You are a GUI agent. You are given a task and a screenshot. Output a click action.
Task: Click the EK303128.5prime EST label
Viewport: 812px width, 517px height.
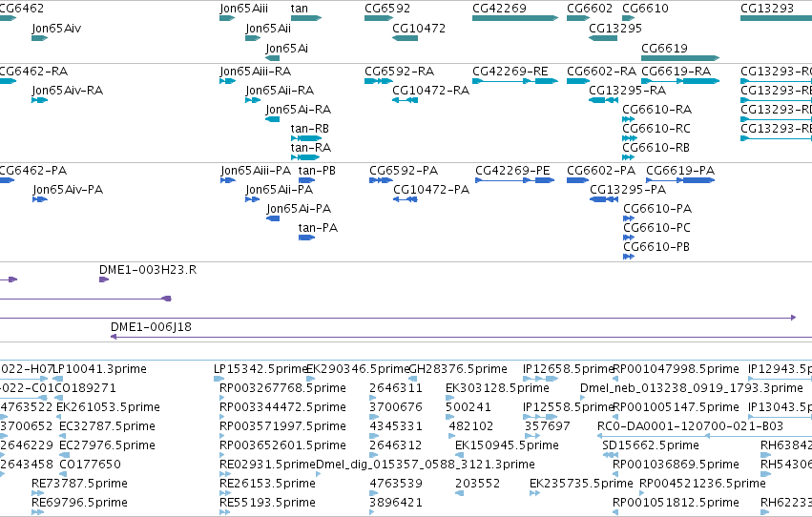pos(498,387)
